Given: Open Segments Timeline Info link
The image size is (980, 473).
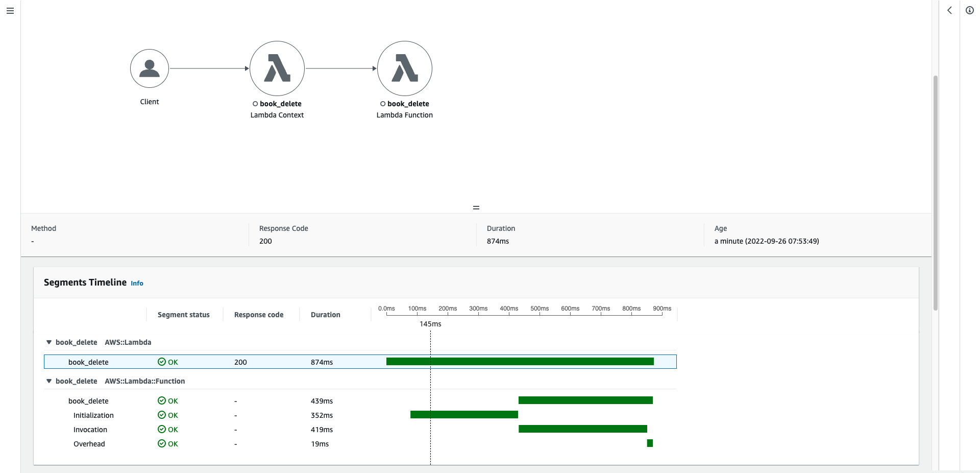Looking at the screenshot, I should (137, 283).
